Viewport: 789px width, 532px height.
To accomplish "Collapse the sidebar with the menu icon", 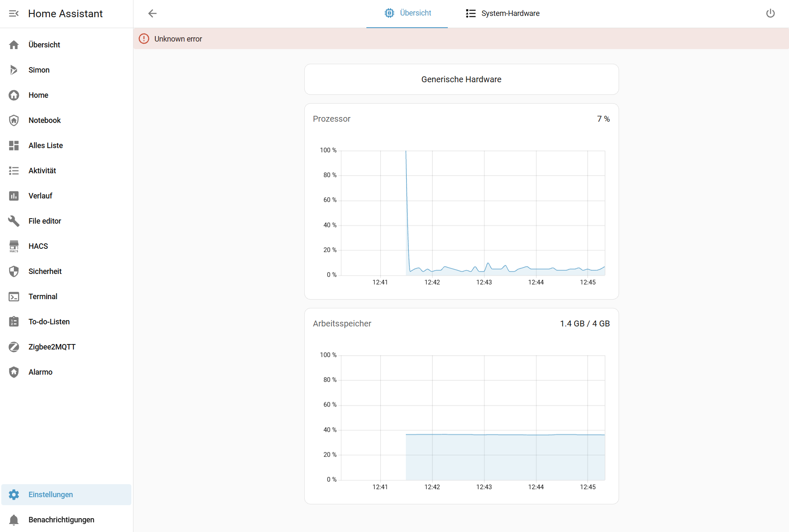I will pyautogui.click(x=14, y=13).
